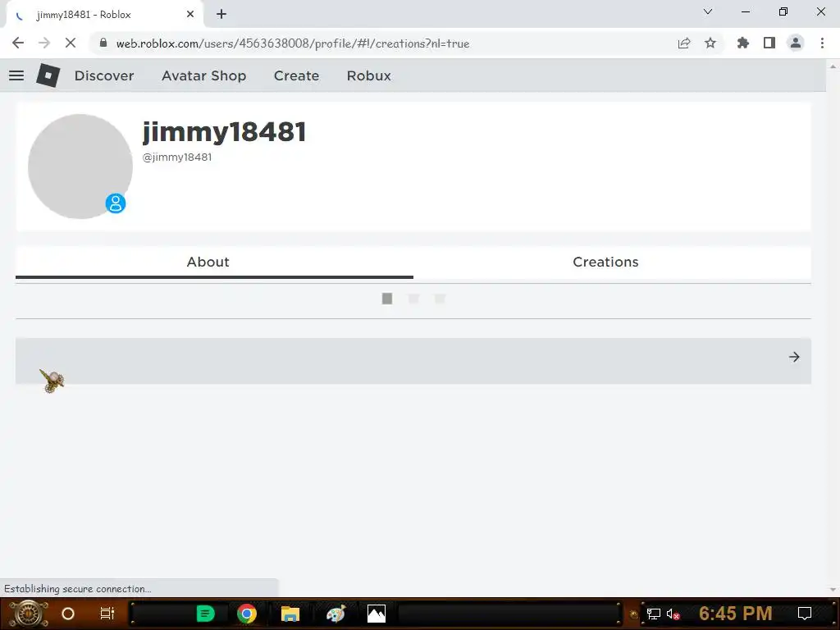Viewport: 840px width, 630px height.
Task: Select the jimmy18481 - Roblox browser tab
Action: [x=104, y=15]
